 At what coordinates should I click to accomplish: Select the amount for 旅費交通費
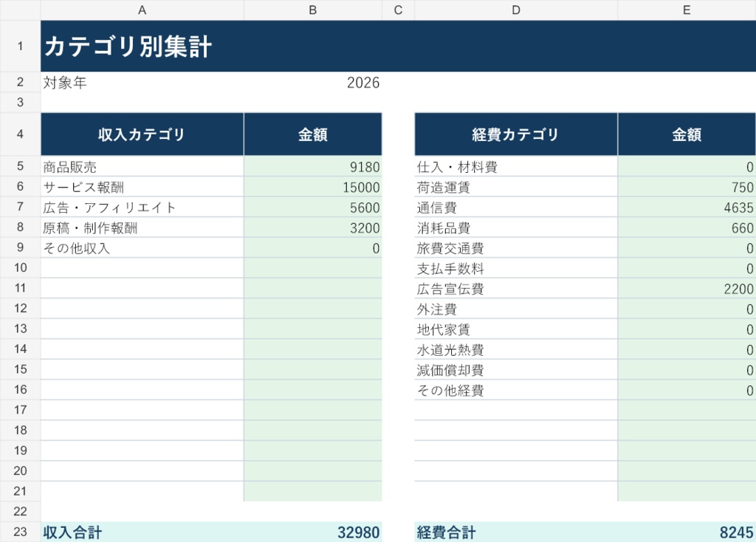point(687,247)
